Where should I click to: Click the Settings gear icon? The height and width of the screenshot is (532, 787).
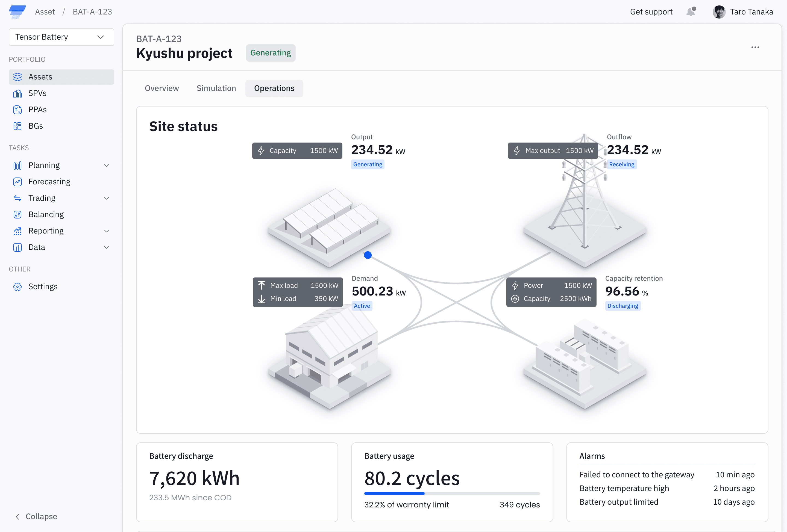pos(17,287)
